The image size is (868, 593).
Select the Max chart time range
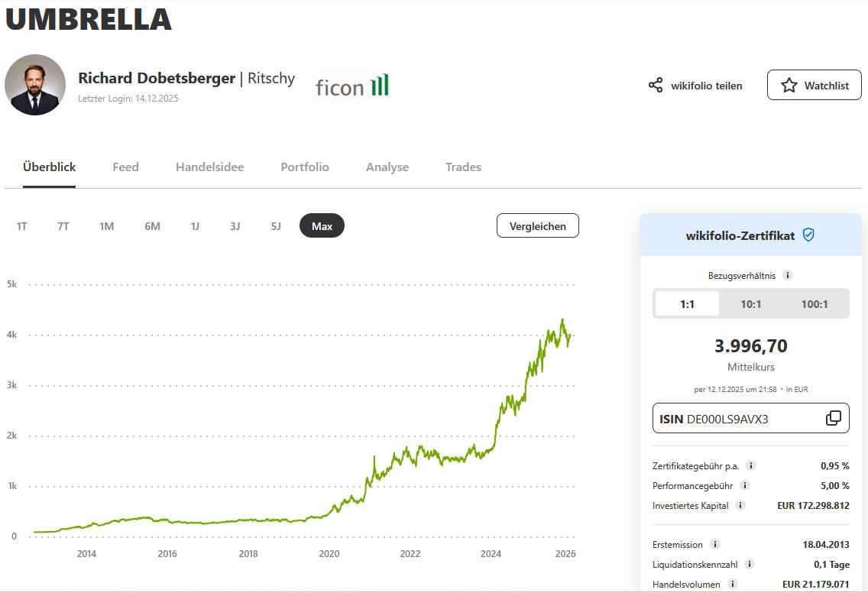click(322, 226)
